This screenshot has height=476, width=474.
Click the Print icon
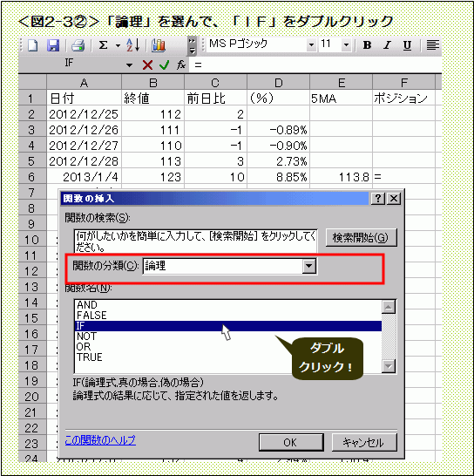(78, 45)
